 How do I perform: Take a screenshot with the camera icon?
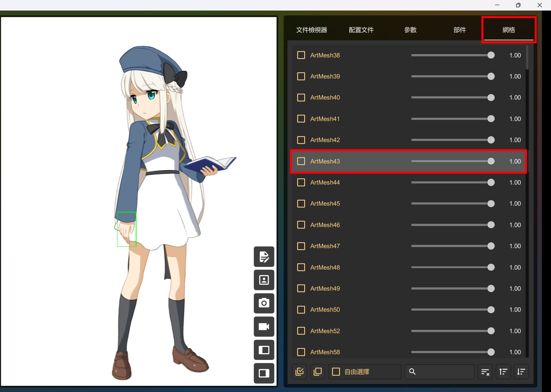point(264,303)
